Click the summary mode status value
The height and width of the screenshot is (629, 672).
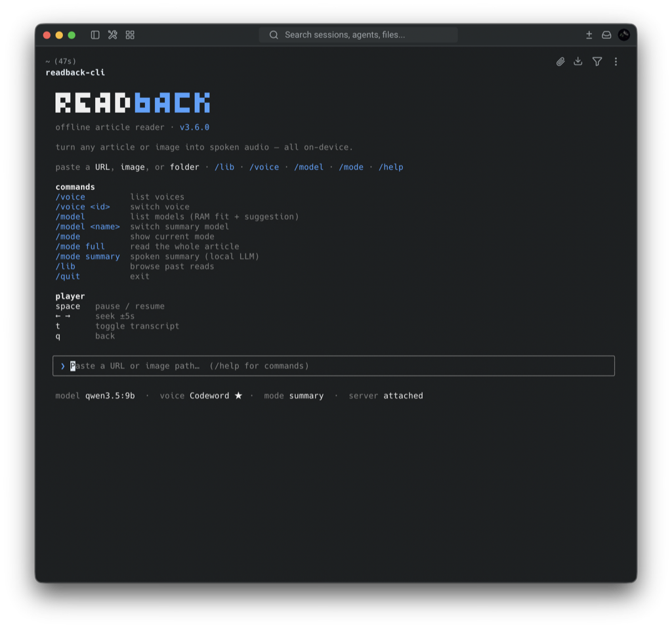pos(306,395)
